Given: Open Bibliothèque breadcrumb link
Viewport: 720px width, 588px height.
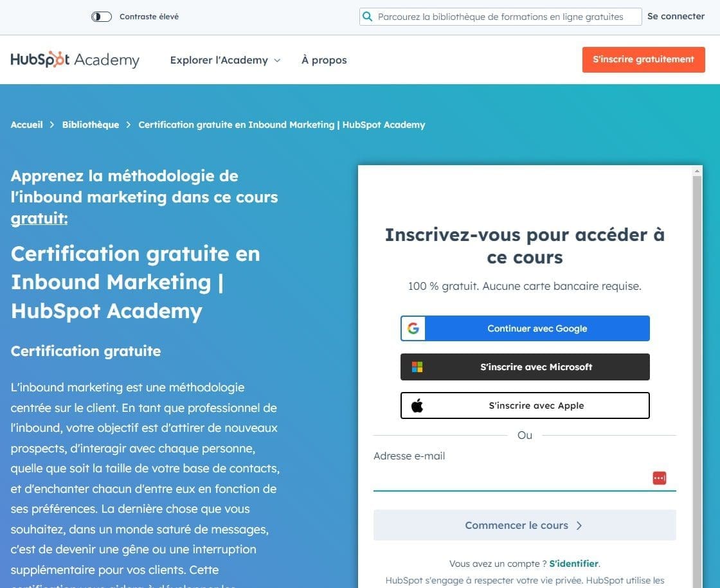Looking at the screenshot, I should [x=91, y=125].
